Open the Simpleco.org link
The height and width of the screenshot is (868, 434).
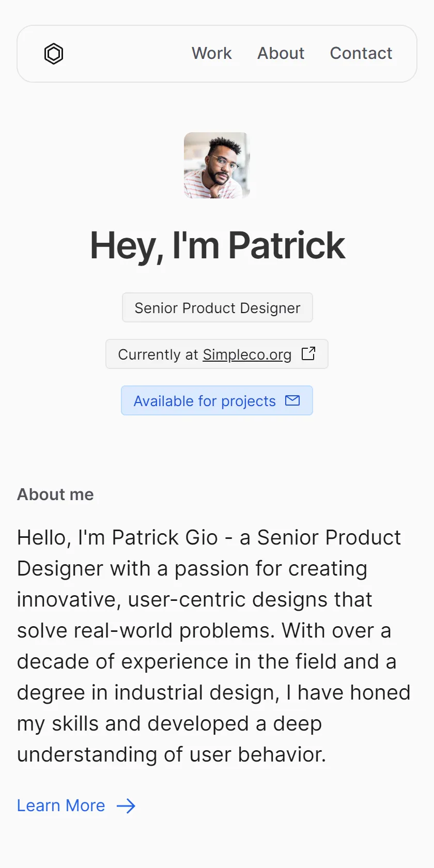pyautogui.click(x=247, y=354)
